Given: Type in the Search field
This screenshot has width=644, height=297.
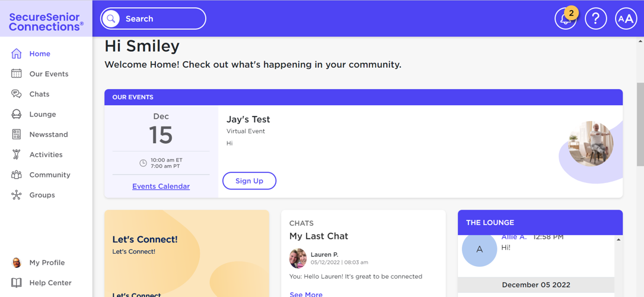Looking at the screenshot, I should (161, 19).
